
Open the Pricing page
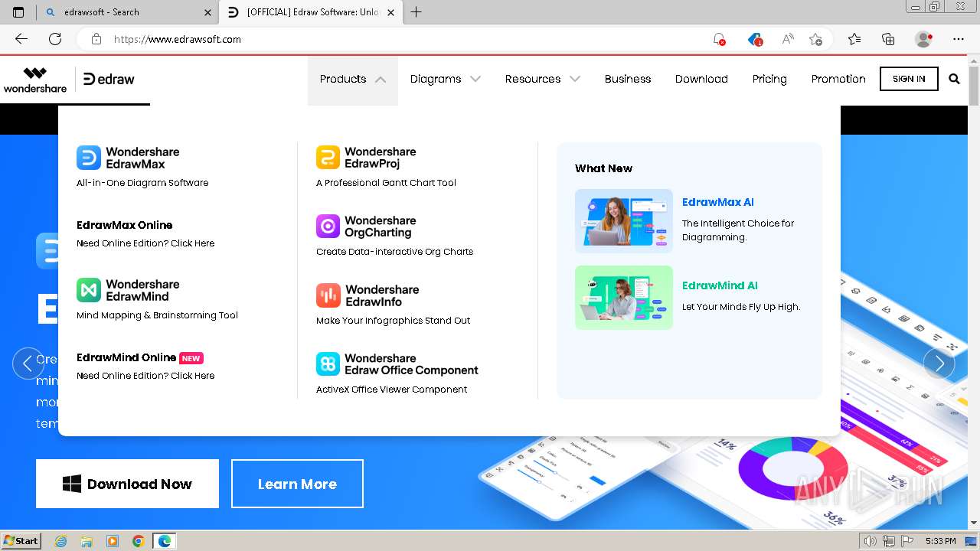769,79
